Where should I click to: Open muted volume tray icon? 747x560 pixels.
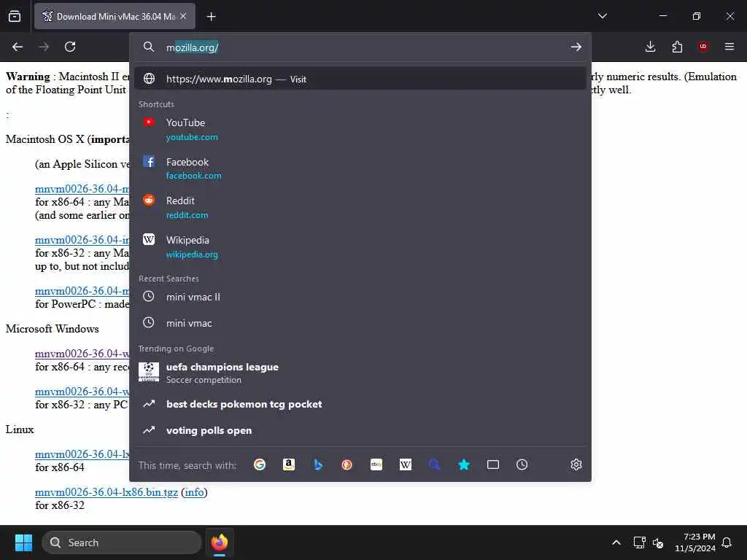pyautogui.click(x=659, y=542)
